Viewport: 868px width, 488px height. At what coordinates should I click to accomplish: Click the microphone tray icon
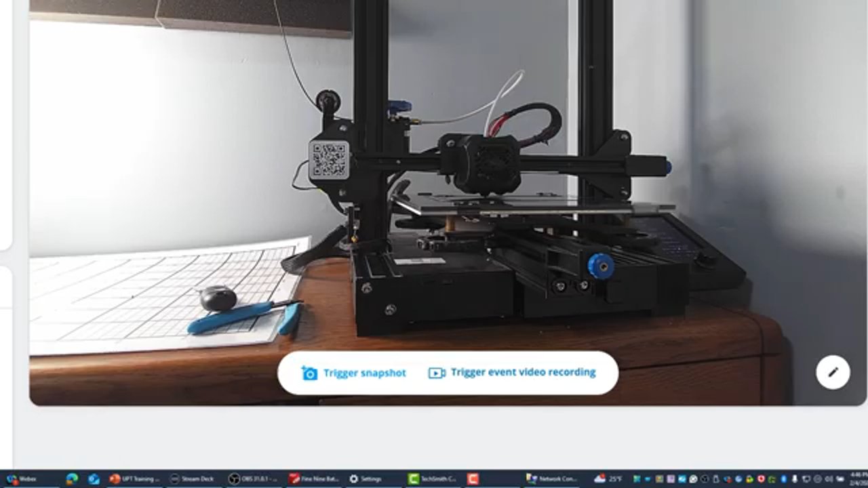[794, 479]
